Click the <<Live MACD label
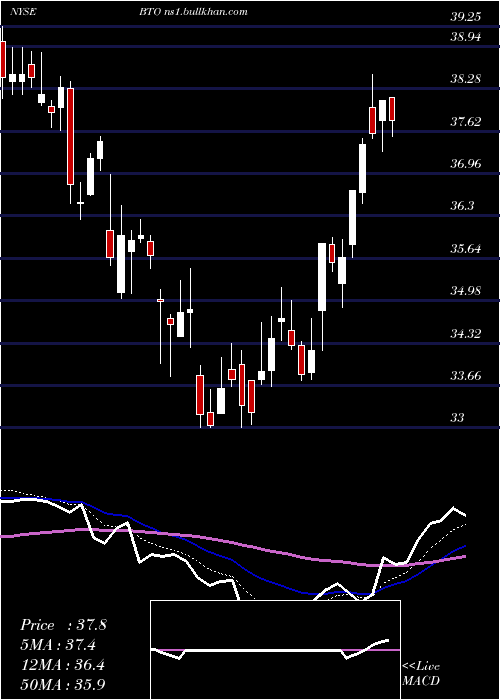This screenshot has height=700, width=500. point(421,674)
